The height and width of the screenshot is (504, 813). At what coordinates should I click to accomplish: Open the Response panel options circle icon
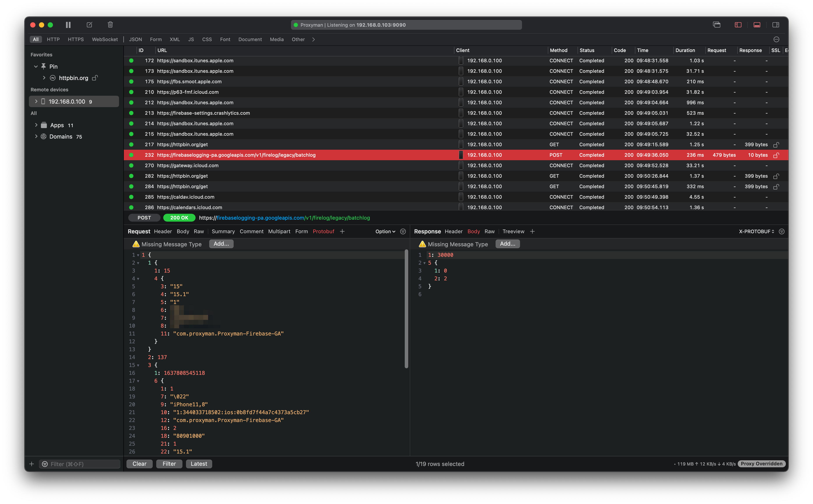pos(782,231)
